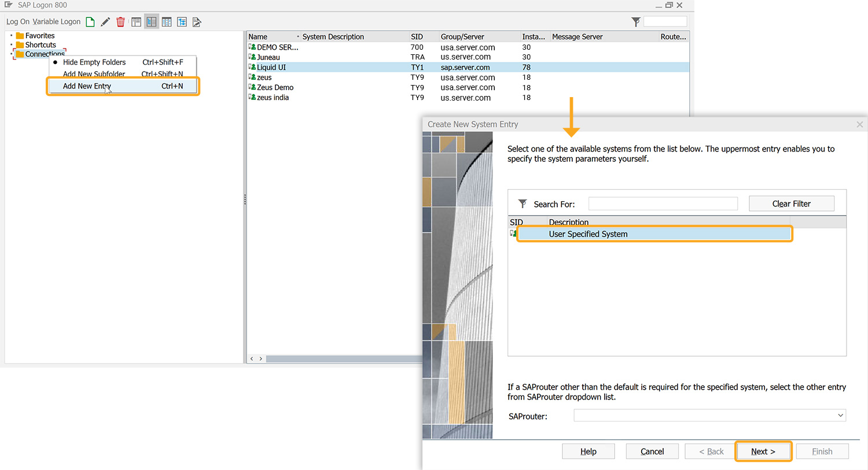Click the pencil Edit Item icon
868x470 pixels.
(x=105, y=22)
